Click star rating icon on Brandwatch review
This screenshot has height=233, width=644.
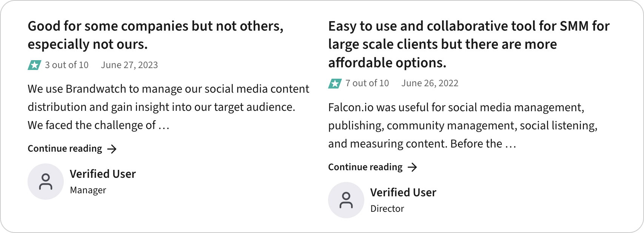tap(34, 65)
